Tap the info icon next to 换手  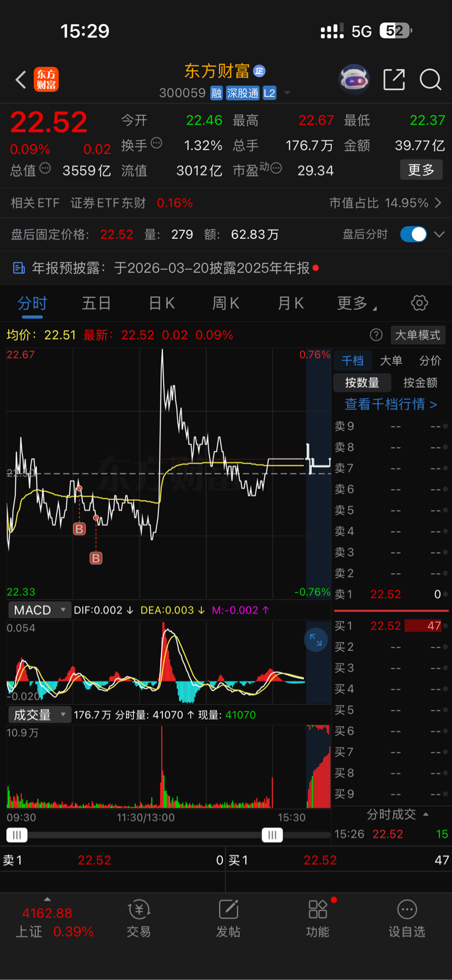coord(157,143)
